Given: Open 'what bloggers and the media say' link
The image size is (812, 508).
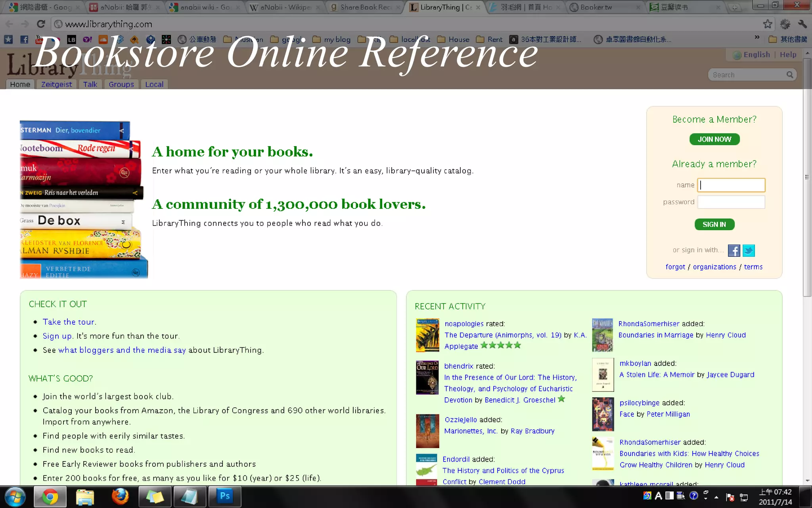Looking at the screenshot, I should tap(122, 350).
